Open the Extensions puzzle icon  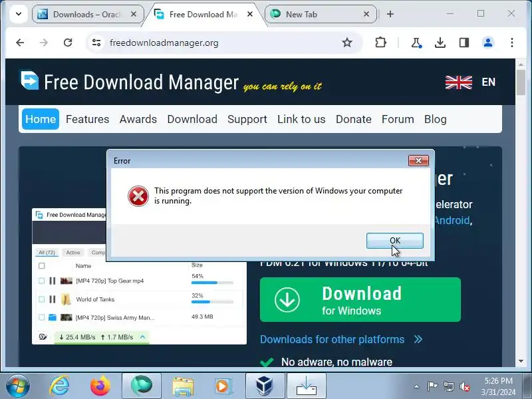(380, 43)
